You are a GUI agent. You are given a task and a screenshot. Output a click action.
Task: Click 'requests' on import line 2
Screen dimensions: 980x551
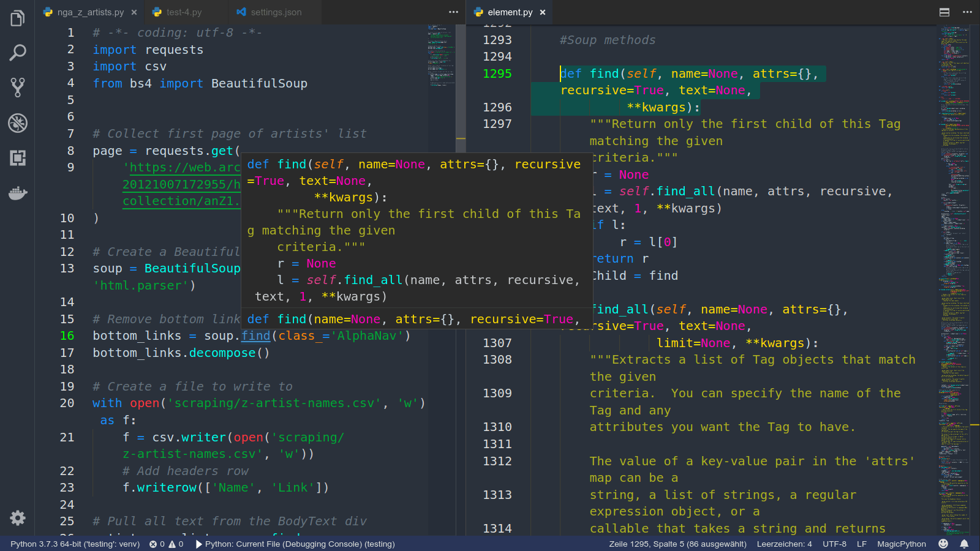coord(174,50)
